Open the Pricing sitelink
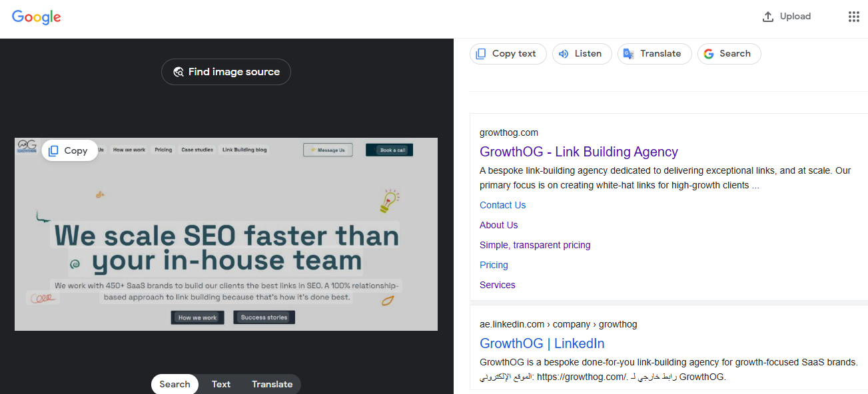The image size is (868, 394). (x=494, y=265)
